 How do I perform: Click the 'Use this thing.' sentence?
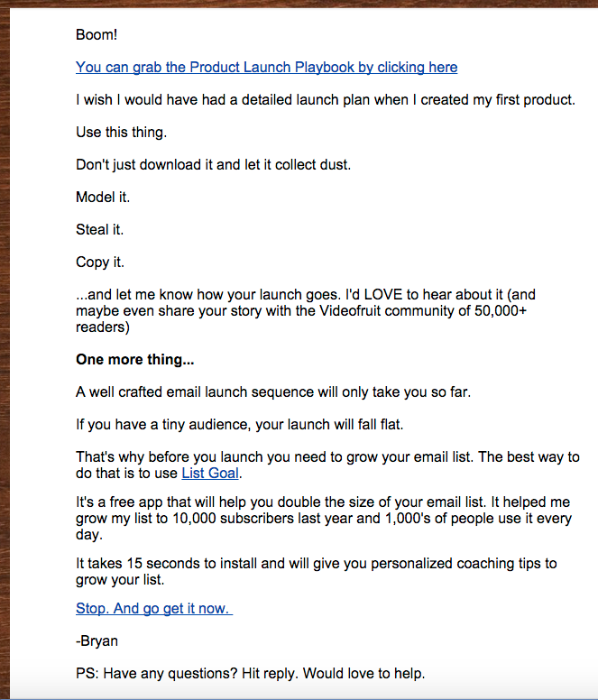coord(121,132)
